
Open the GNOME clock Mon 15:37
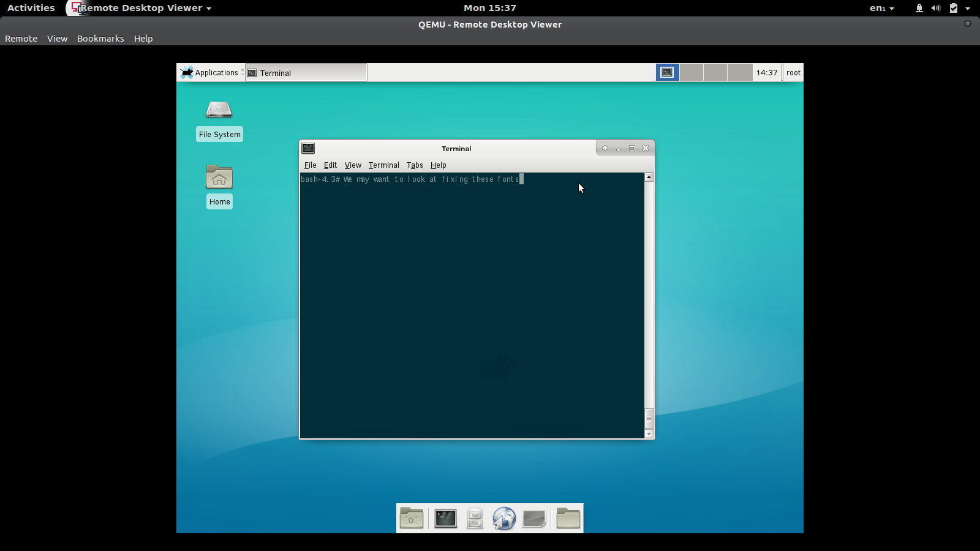point(489,8)
